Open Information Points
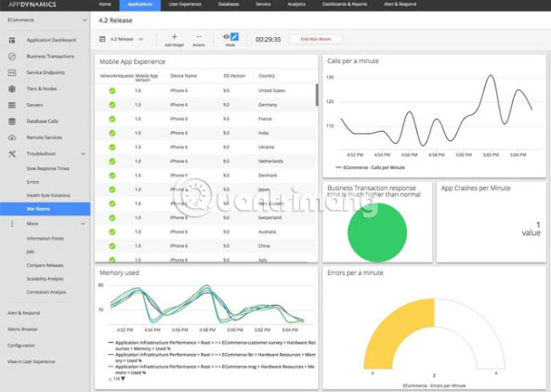The height and width of the screenshot is (392, 551). tap(45, 239)
